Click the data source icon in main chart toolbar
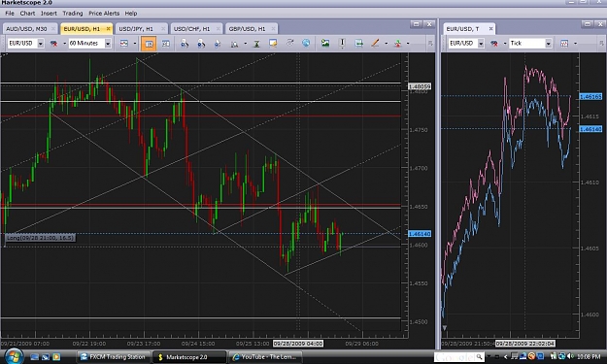The image size is (607, 364). (53, 44)
